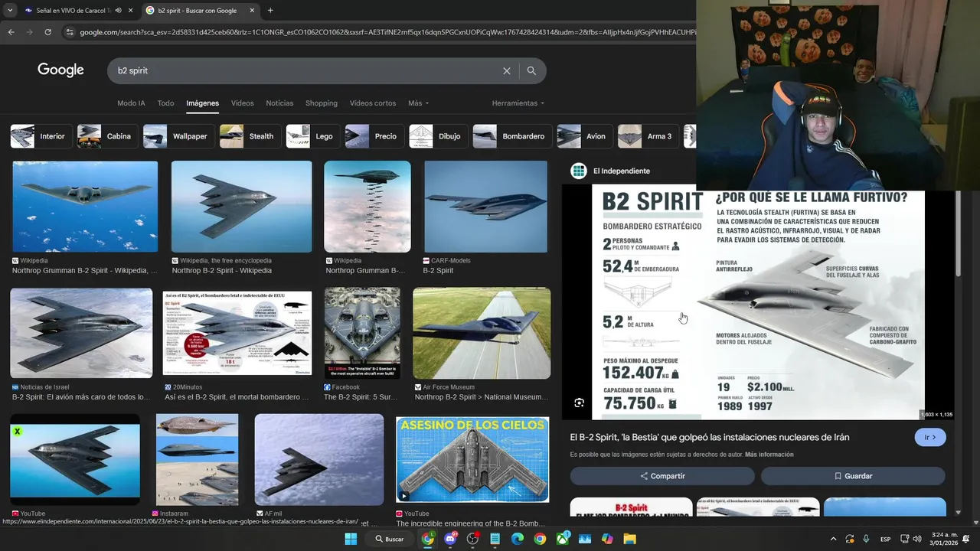The width and height of the screenshot is (980, 551).
Task: Click the Ir button in preview panel
Action: coord(930,437)
